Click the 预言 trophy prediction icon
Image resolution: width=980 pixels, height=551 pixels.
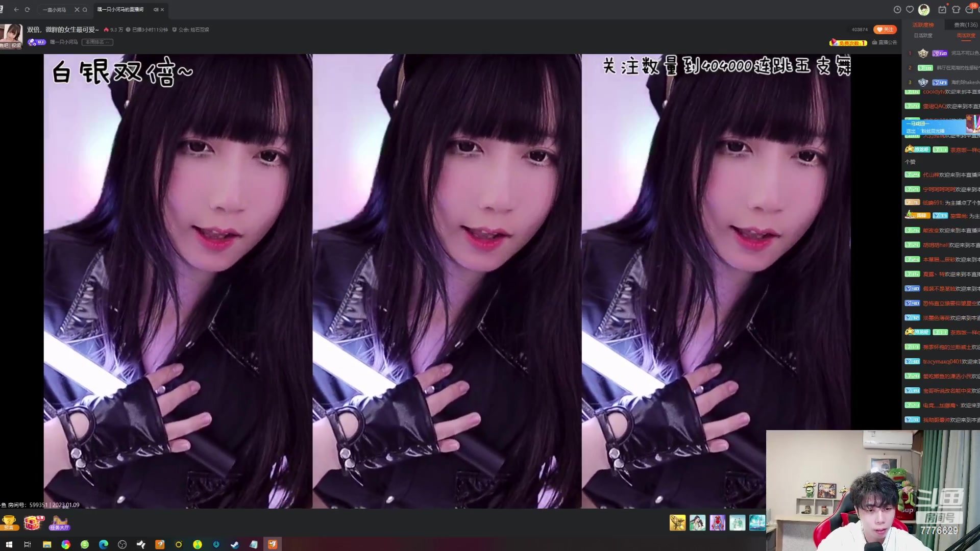click(9, 523)
